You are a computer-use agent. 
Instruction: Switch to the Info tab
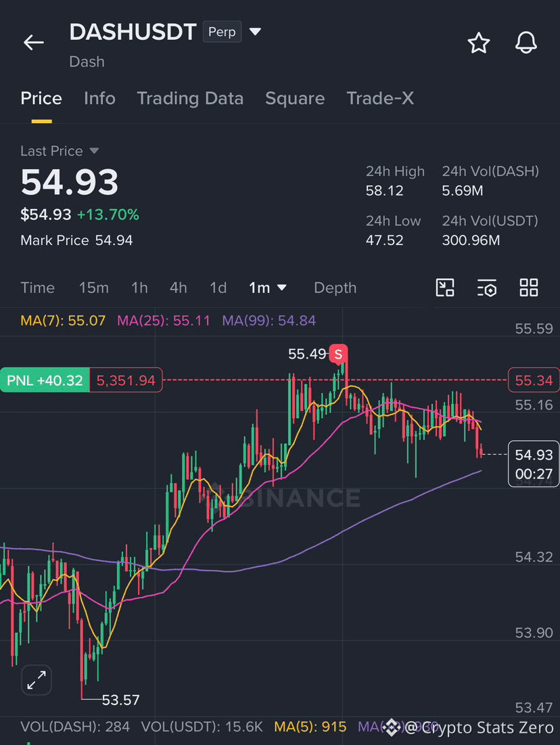(99, 98)
